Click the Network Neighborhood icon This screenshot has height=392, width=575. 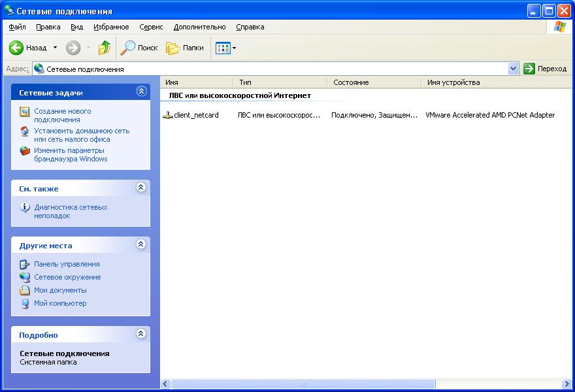[25, 277]
